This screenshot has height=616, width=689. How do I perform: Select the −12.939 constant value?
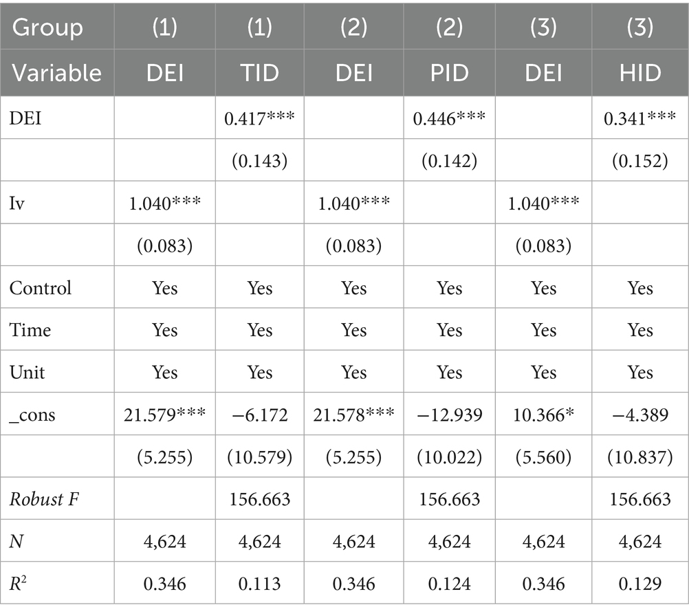(x=450, y=415)
